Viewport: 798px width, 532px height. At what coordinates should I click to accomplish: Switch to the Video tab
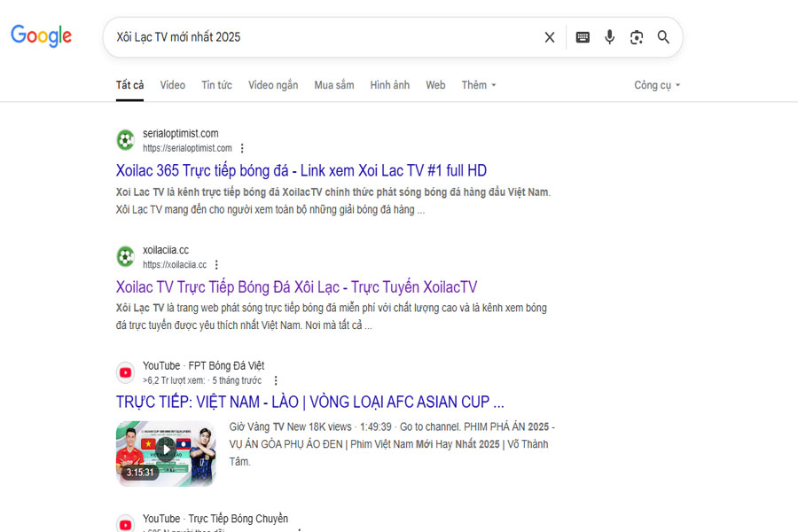(173, 85)
